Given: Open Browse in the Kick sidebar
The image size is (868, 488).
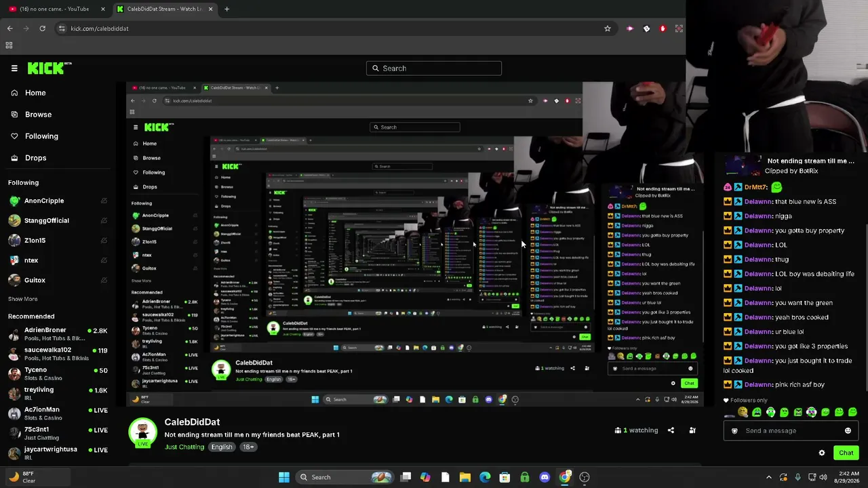Looking at the screenshot, I should pyautogui.click(x=38, y=115).
